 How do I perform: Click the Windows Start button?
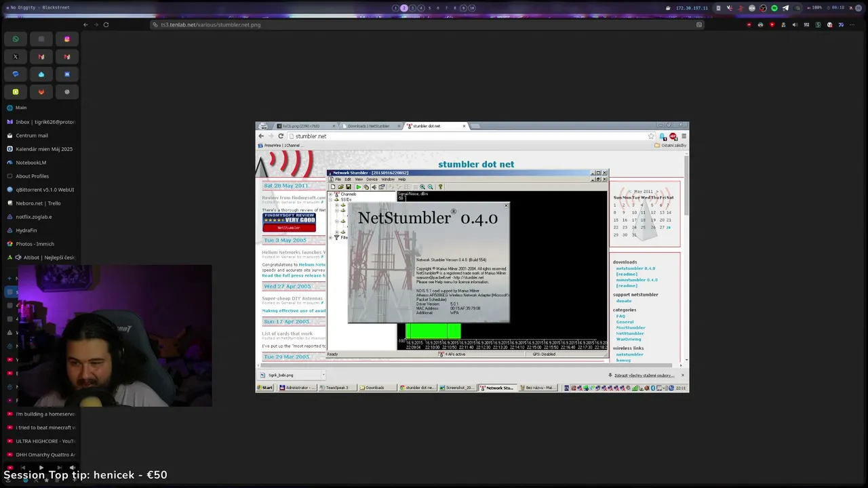(265, 388)
